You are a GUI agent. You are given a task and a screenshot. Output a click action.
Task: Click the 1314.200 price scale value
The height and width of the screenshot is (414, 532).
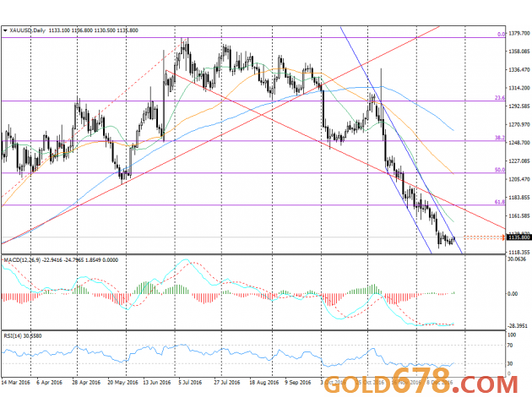pyautogui.click(x=518, y=87)
